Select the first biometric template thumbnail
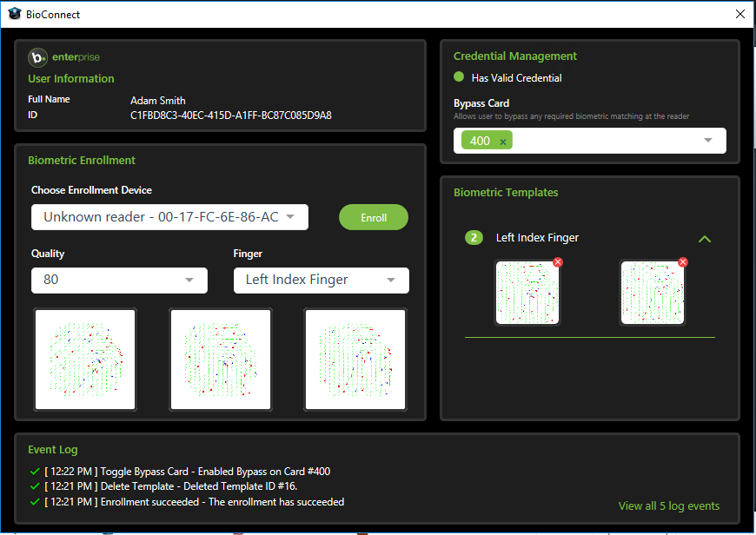 (527, 293)
